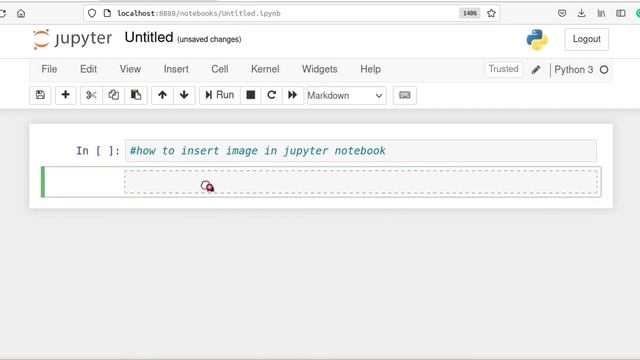
Task: Click the 140% zoom level badge
Action: click(x=470, y=13)
